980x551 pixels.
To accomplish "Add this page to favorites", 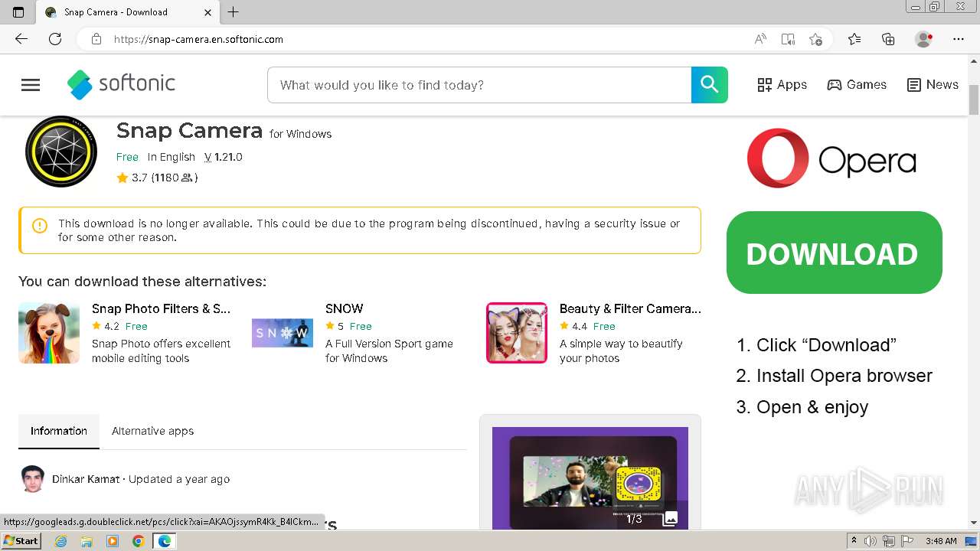I will (816, 39).
